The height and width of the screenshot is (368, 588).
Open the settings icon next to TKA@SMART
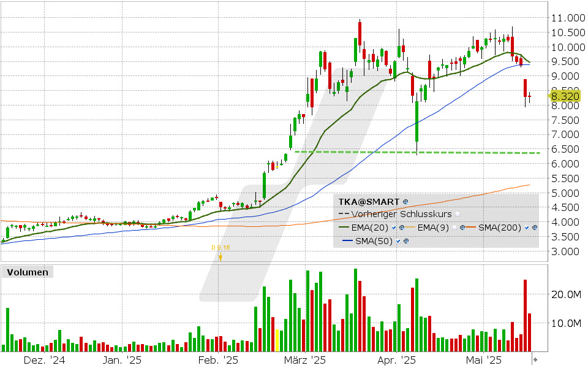[x=405, y=202]
